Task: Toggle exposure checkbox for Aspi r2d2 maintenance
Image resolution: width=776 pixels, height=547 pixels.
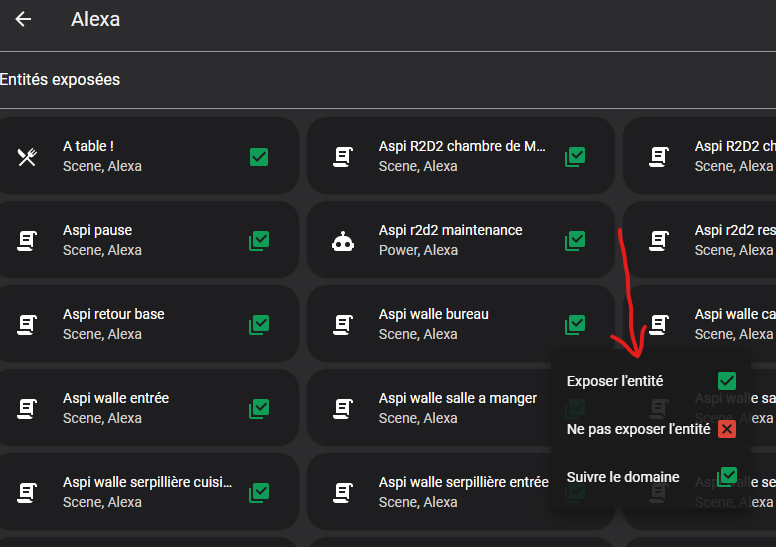Action: pyautogui.click(x=575, y=241)
